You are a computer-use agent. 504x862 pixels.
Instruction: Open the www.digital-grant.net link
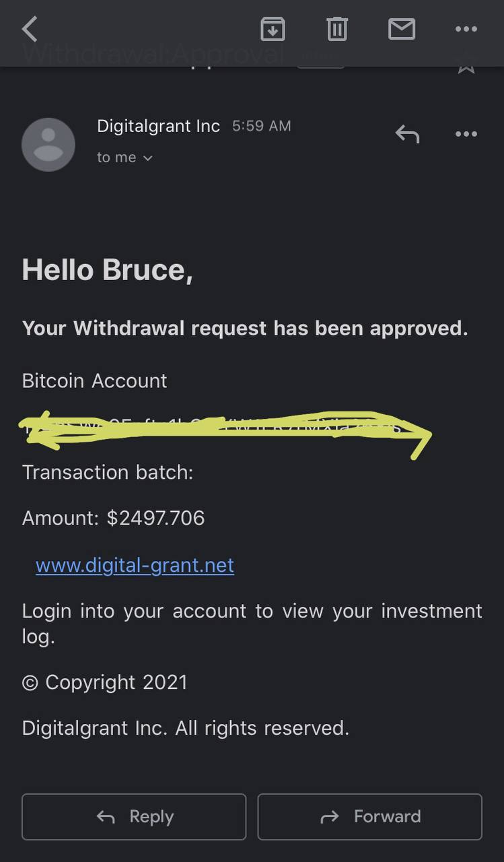(x=135, y=565)
